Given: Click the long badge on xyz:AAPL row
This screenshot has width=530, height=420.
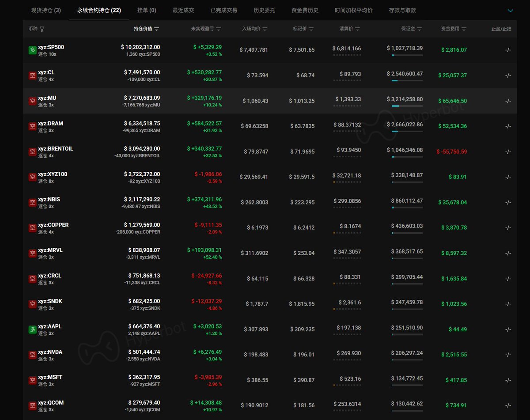Looking at the screenshot, I should pos(32,329).
